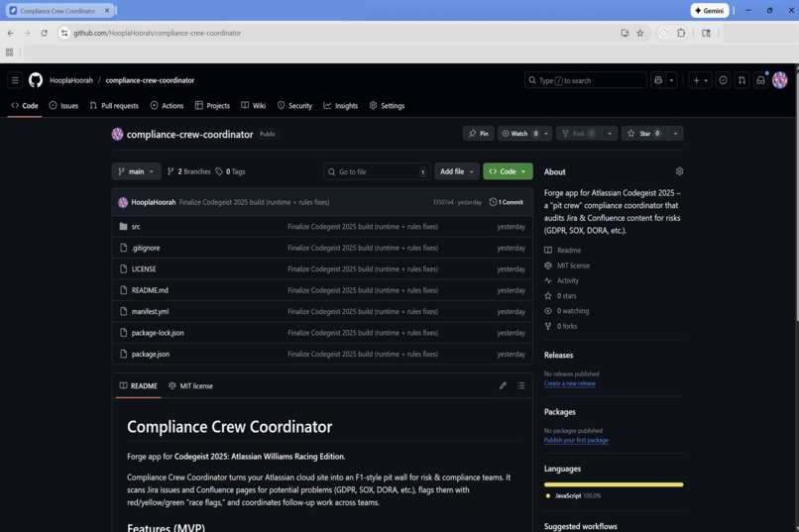
Task: Open browser extensions puzzle icon
Action: pyautogui.click(x=681, y=33)
